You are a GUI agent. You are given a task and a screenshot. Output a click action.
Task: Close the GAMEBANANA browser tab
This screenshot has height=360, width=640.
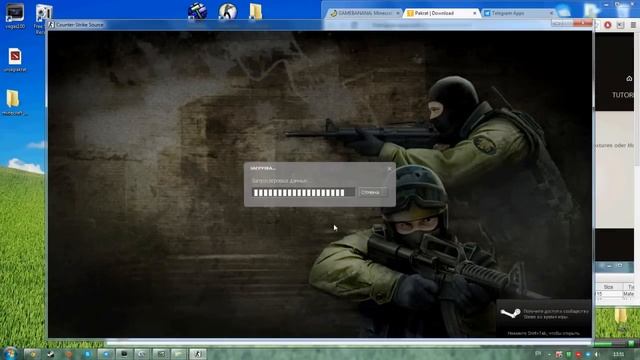click(x=398, y=13)
